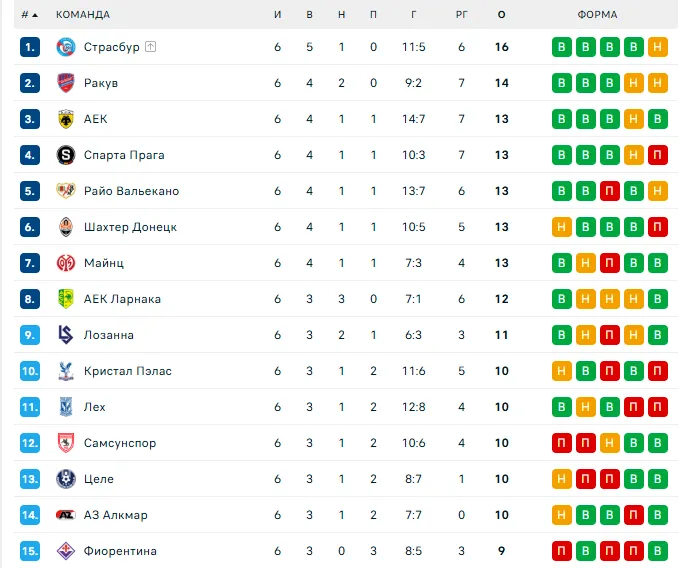
Task: Click the Спарта Прага logo icon
Action: 66,155
